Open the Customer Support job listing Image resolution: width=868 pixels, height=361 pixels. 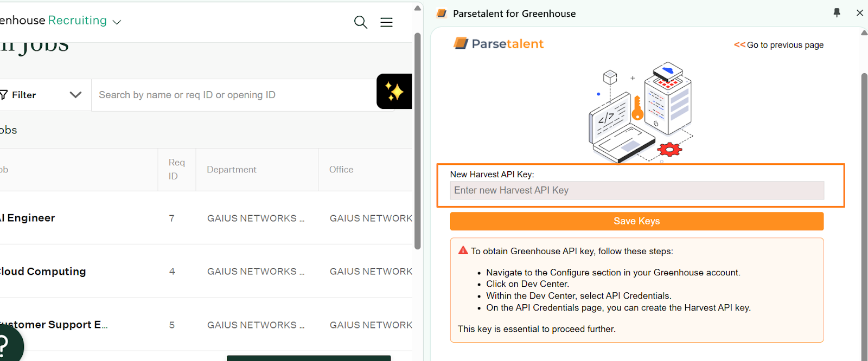click(53, 325)
